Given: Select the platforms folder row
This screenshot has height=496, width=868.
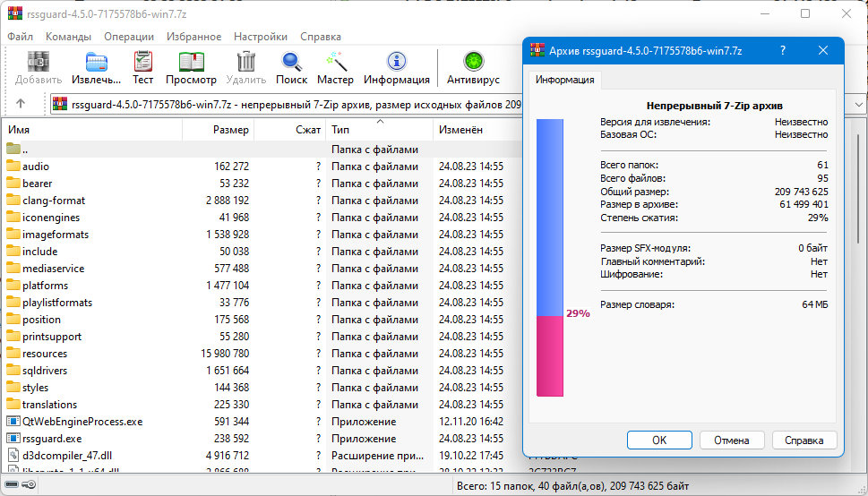Looking at the screenshot, I should click(262, 285).
